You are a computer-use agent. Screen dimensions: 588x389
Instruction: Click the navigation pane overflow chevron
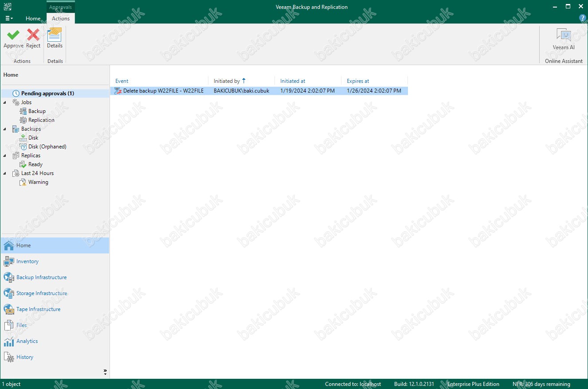tap(105, 372)
